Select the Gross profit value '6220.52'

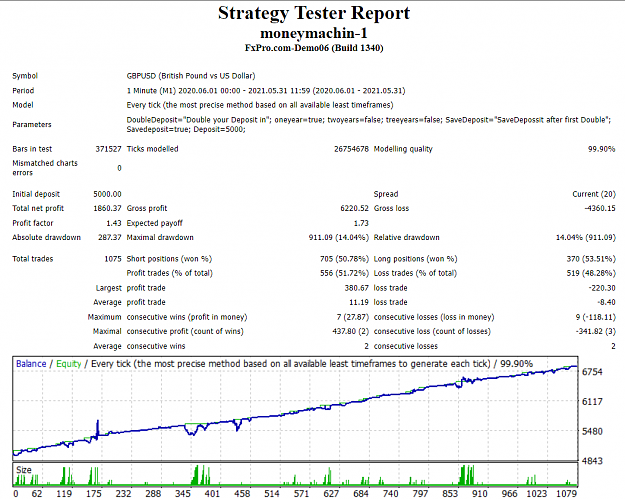coord(354,208)
